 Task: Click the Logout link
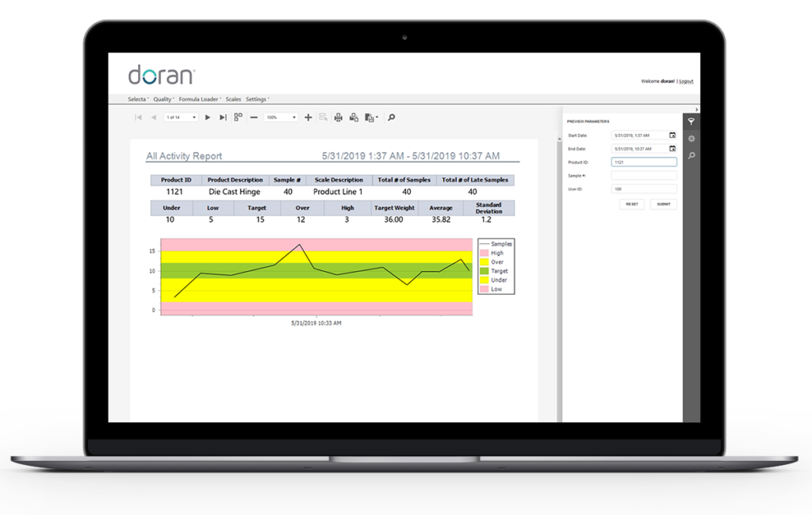point(687,81)
